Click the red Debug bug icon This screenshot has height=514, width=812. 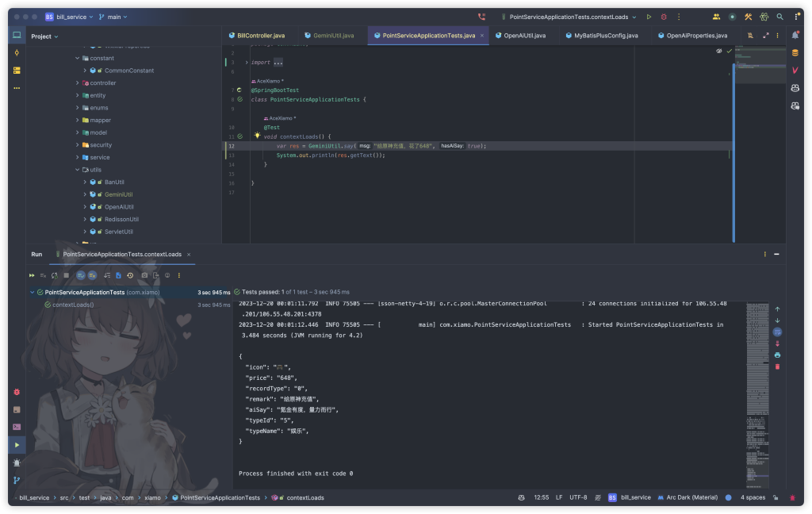(x=664, y=17)
